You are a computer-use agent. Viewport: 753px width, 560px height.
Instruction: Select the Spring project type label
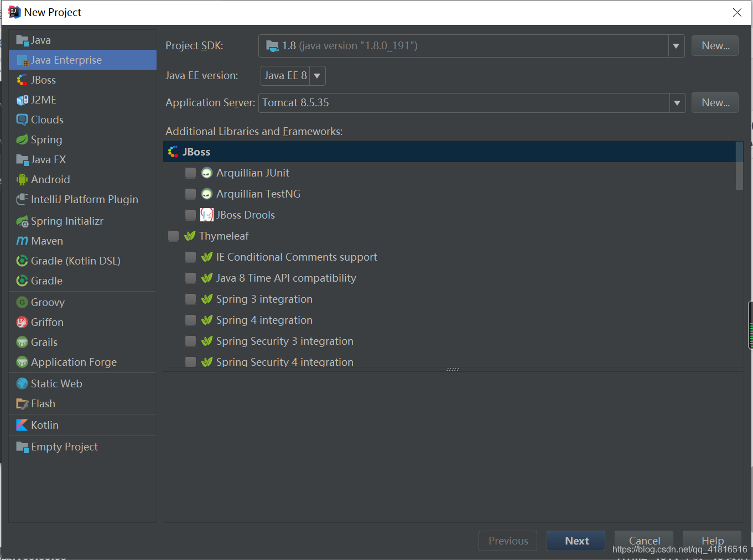46,139
